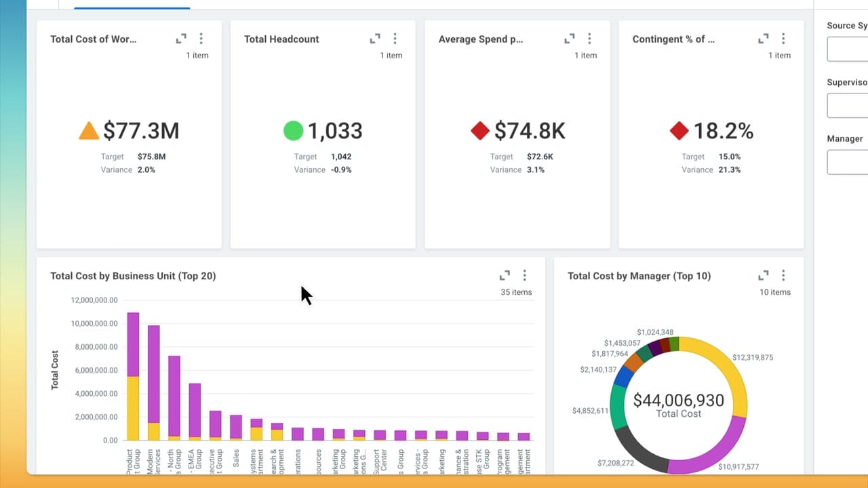Expand Total Cost by Business Unit chart

point(505,275)
